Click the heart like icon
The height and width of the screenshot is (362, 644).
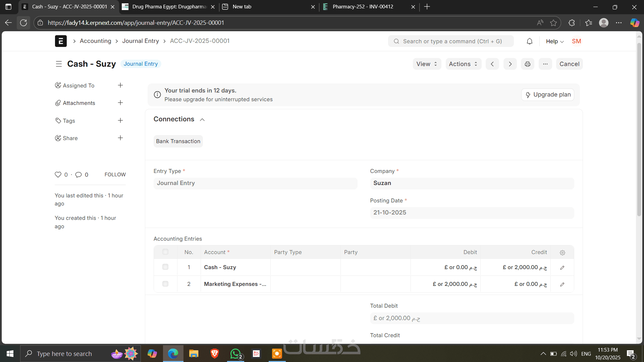[58, 175]
